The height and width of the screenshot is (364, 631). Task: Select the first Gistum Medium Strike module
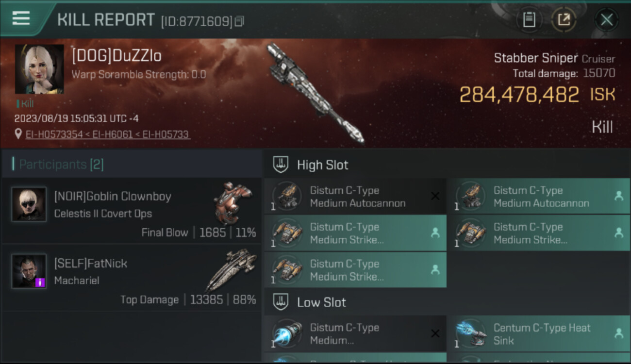355,233
